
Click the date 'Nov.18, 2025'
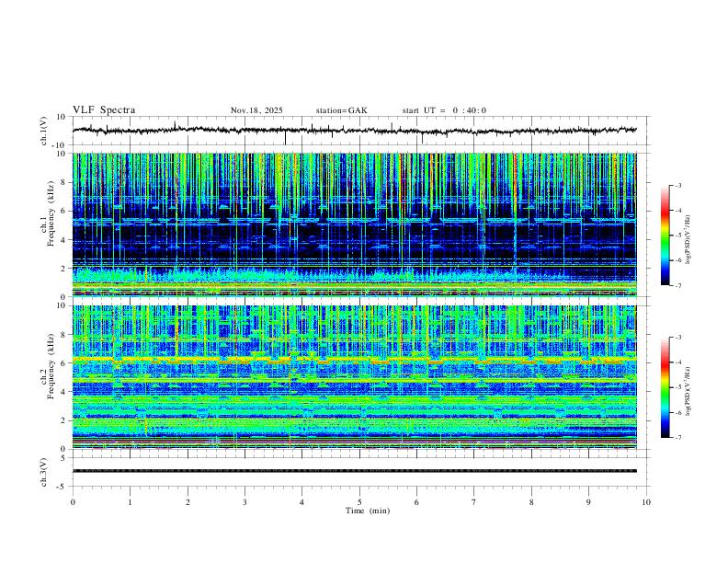[256, 110]
